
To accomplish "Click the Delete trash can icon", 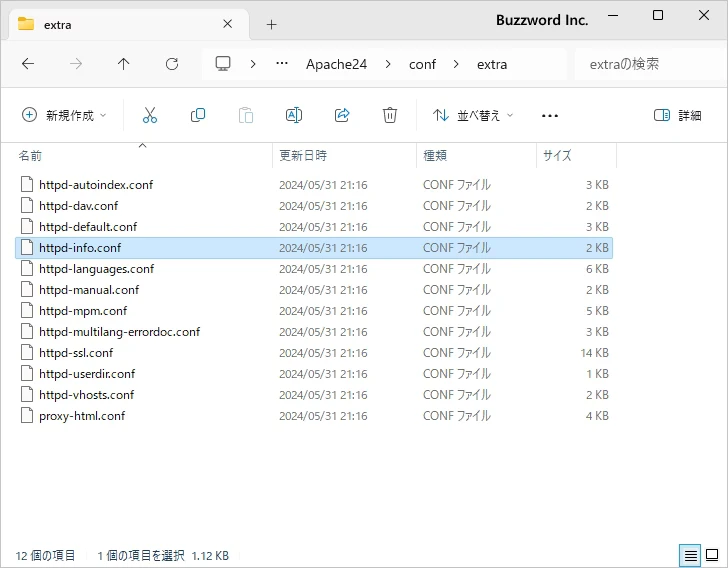I will point(390,115).
